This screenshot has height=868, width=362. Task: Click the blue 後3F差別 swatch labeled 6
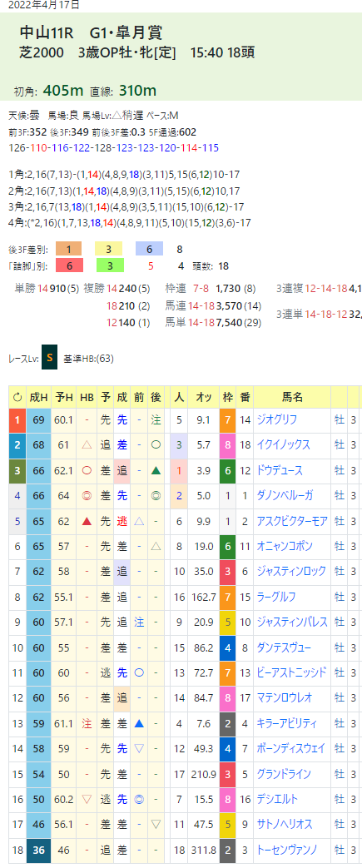(x=150, y=249)
